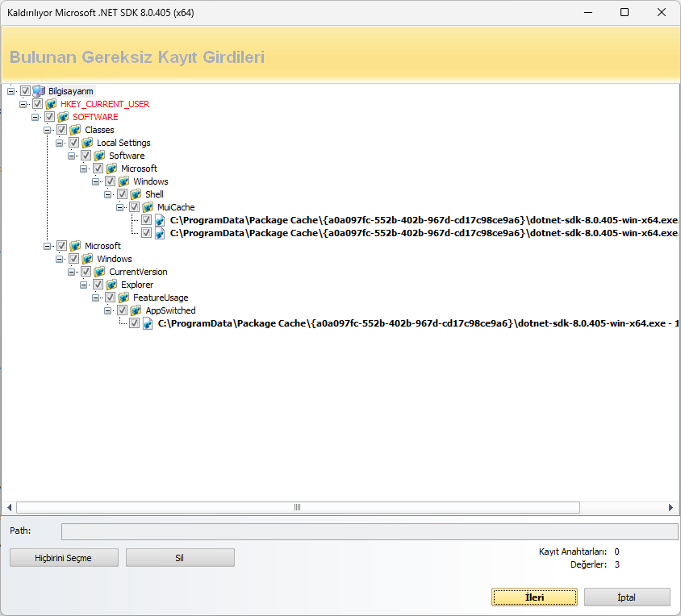Collapse the Shell node
This screenshot has width=681, height=616.
click(108, 194)
